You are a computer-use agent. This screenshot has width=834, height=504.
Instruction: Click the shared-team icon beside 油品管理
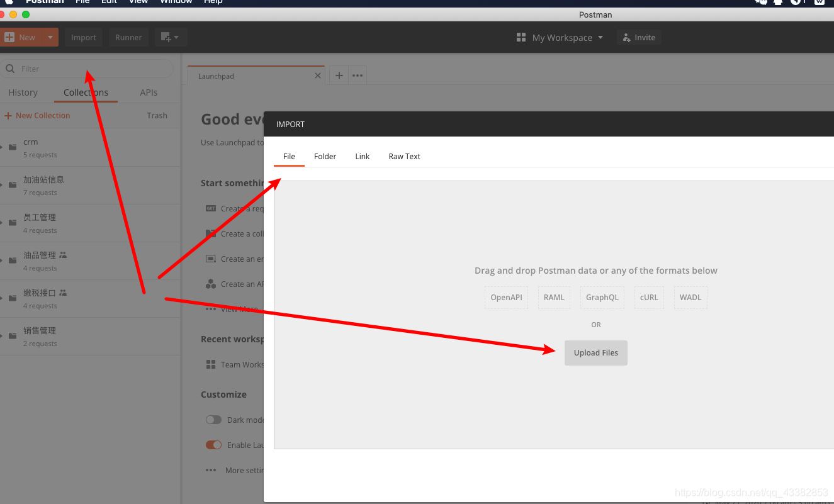coord(62,255)
